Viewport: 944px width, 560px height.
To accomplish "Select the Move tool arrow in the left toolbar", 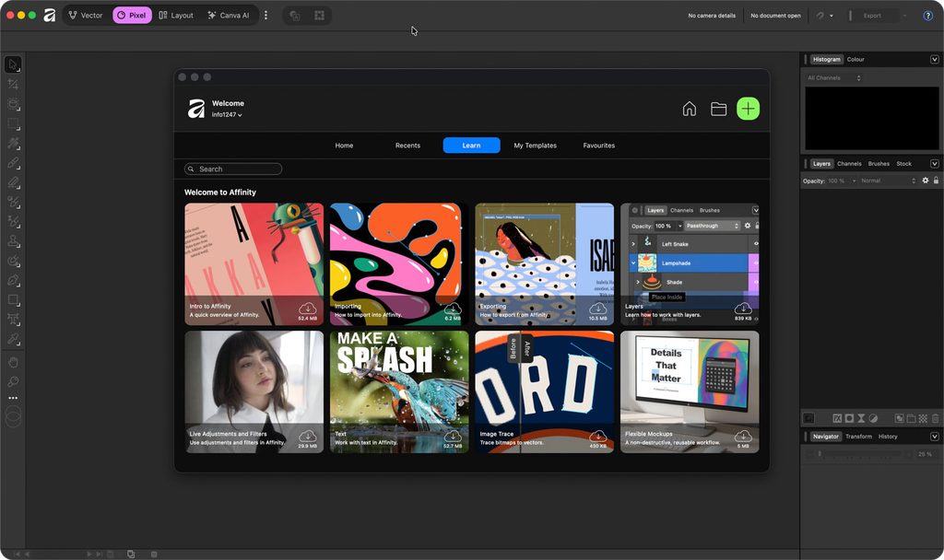I will (13, 64).
